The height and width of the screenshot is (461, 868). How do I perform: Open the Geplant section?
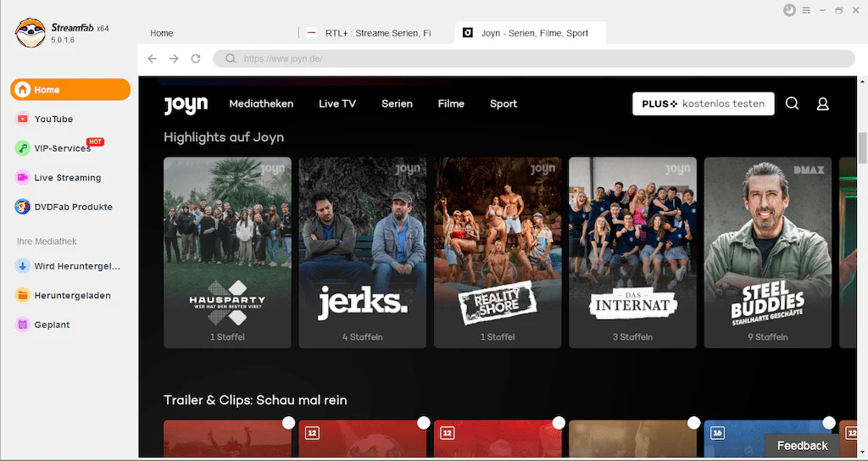(x=52, y=325)
